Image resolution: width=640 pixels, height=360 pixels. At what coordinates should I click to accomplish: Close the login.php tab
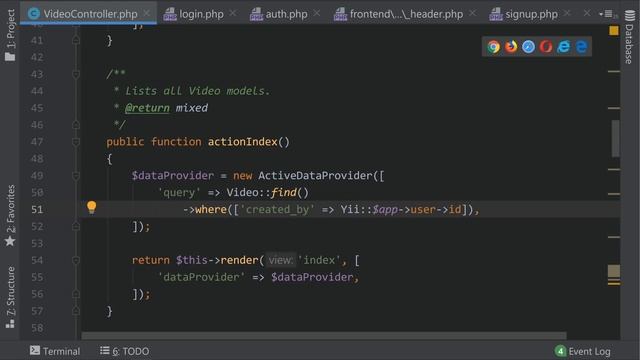coord(233,13)
